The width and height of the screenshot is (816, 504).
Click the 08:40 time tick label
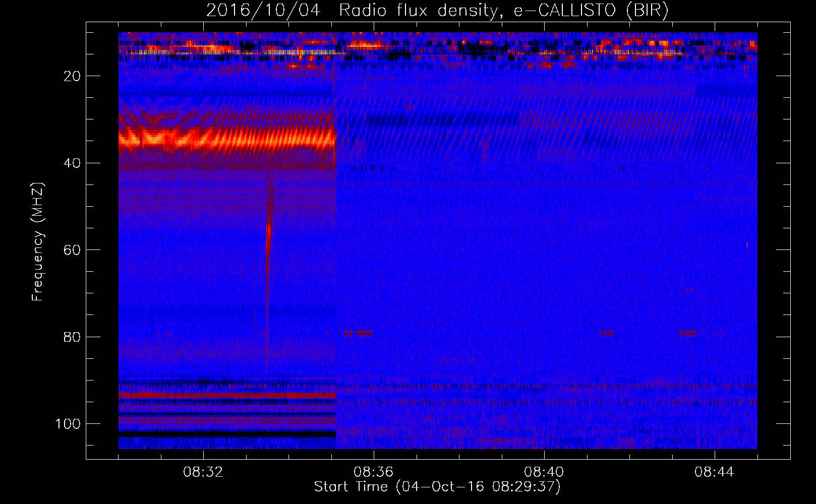(544, 472)
